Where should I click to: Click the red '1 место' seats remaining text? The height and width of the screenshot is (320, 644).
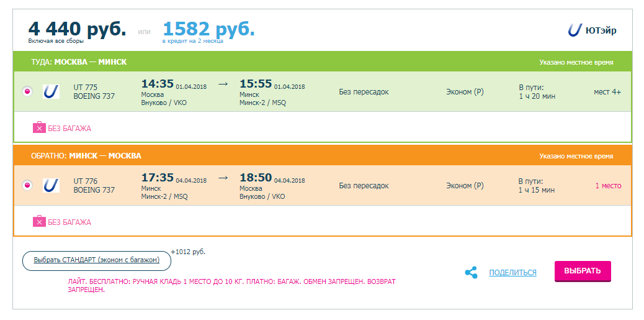click(x=608, y=186)
